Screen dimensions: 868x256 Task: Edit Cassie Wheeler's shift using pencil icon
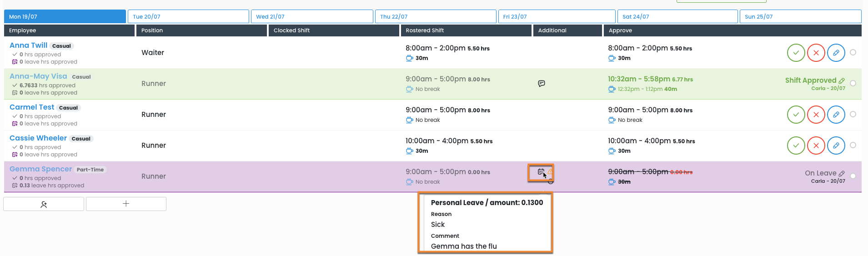pos(836,146)
